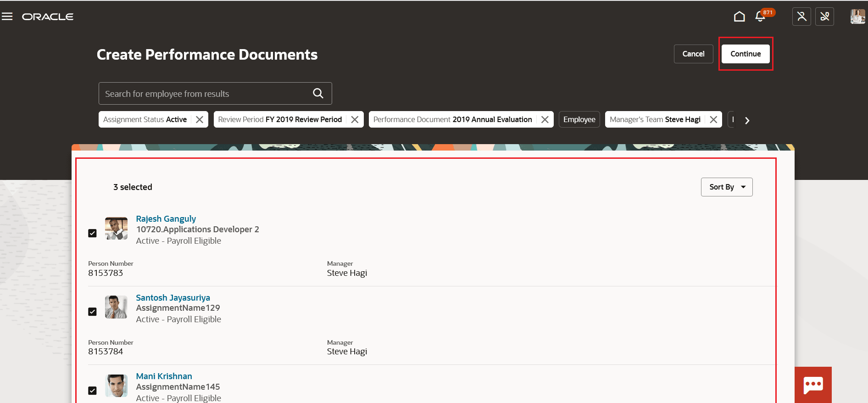Remove the Review Period FY 2019 filter
The width and height of the screenshot is (868, 403).
[x=355, y=119]
